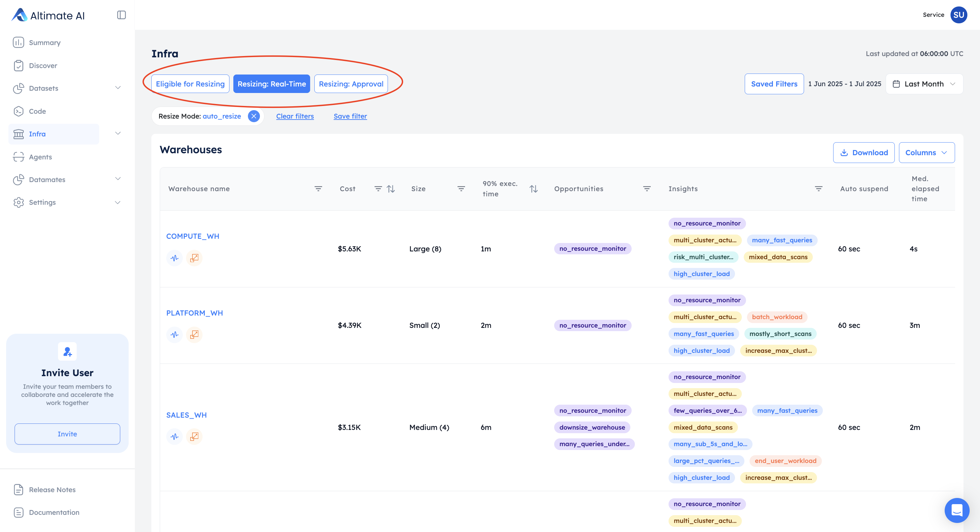Click the Invite User person icon
This screenshot has height=532, width=980.
click(67, 351)
